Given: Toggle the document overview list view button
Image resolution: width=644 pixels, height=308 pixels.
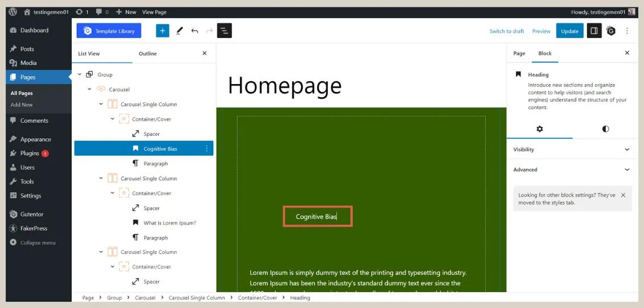Looking at the screenshot, I should [224, 31].
